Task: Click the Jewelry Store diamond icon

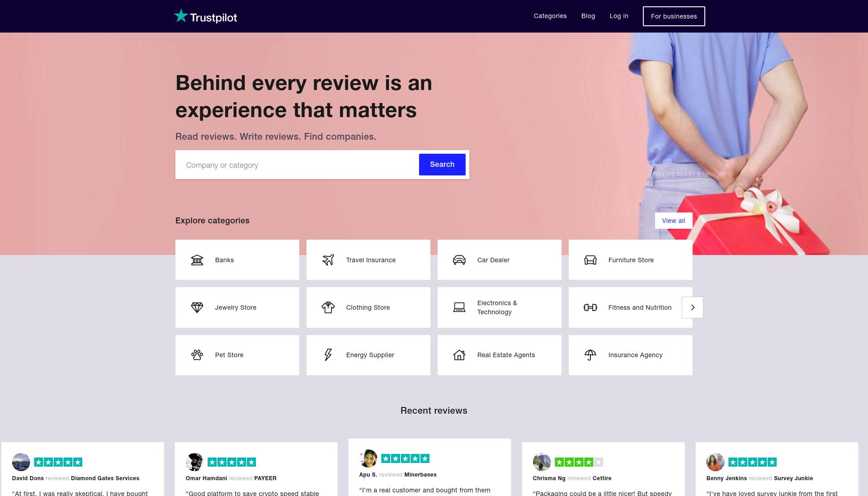Action: pos(197,307)
